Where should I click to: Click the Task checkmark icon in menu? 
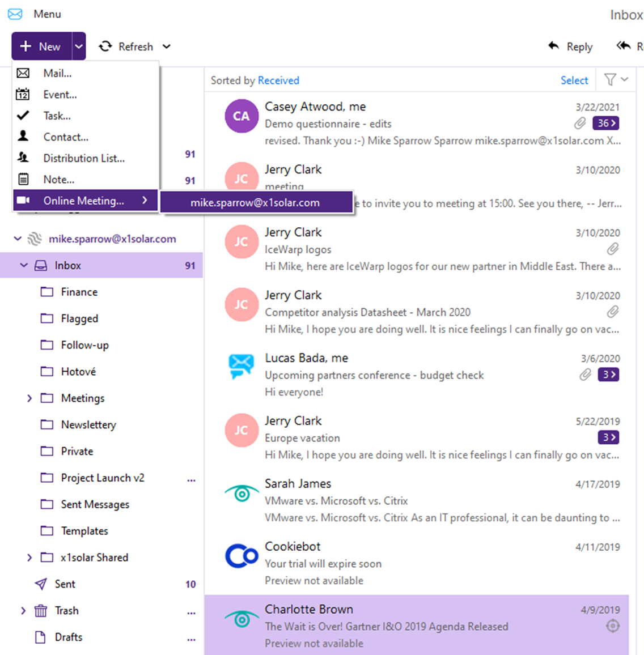coord(23,115)
